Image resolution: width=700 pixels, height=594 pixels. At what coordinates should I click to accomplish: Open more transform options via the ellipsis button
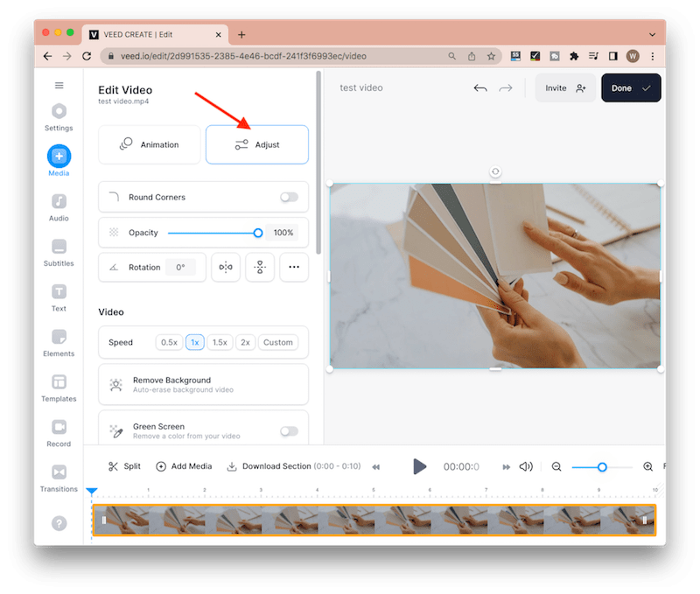coord(294,267)
